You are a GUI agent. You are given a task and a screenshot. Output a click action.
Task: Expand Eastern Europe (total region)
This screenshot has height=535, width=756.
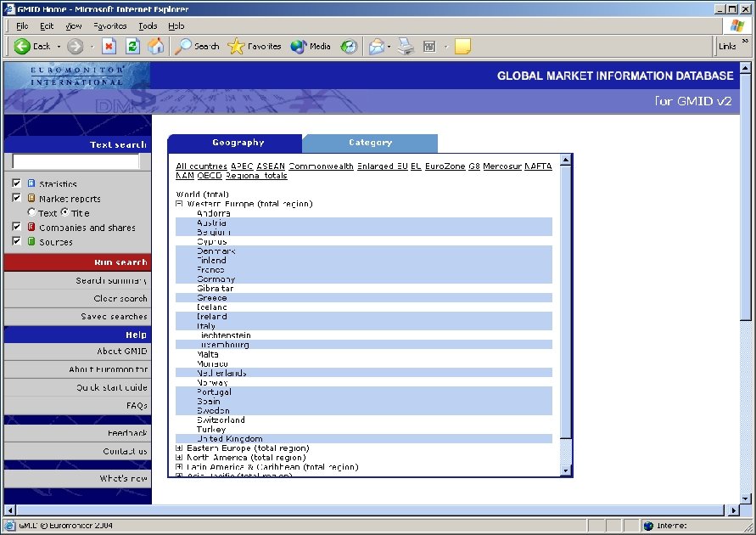179,448
